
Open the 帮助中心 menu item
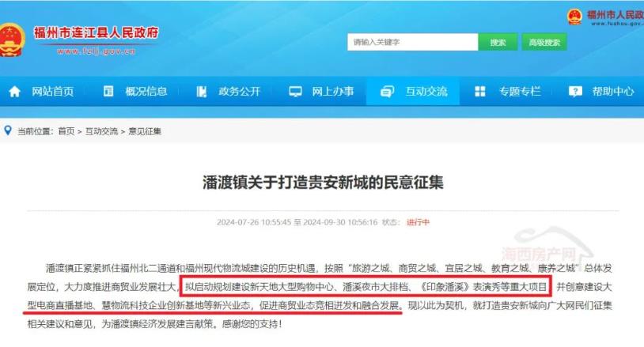pyautogui.click(x=613, y=91)
